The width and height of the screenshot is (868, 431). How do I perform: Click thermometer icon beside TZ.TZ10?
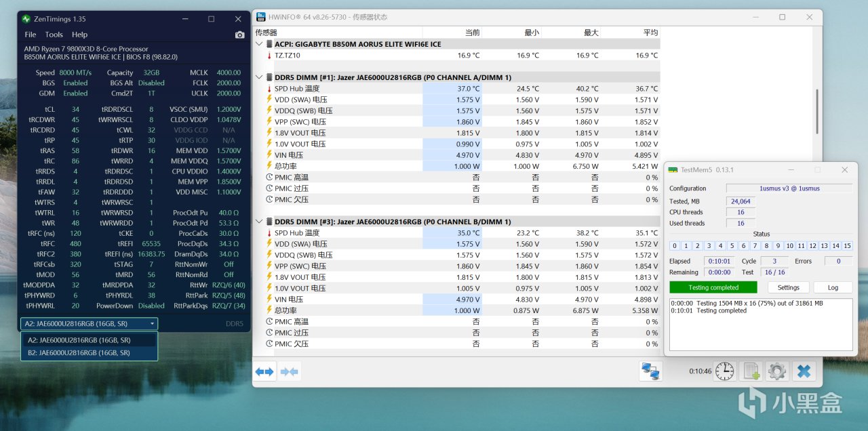pyautogui.click(x=269, y=56)
